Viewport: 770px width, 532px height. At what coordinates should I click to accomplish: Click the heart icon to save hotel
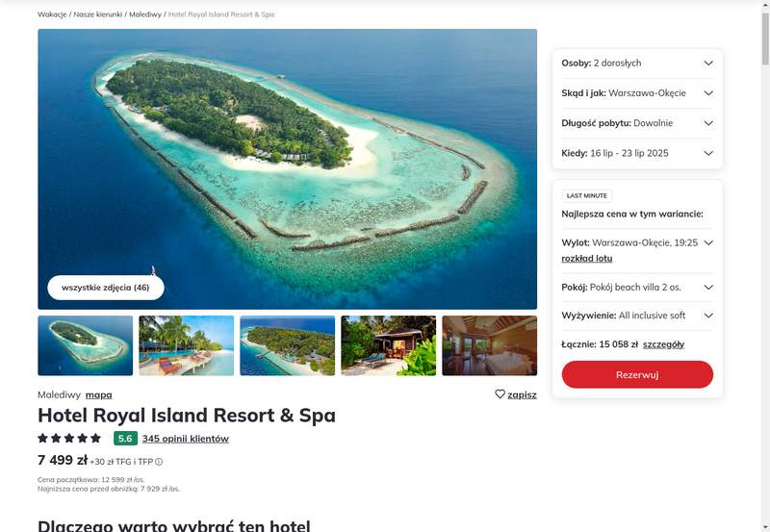point(500,394)
